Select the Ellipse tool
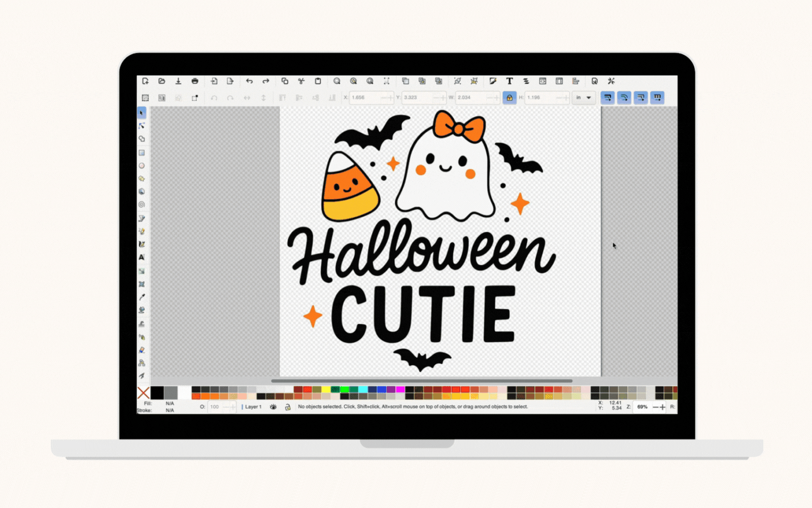 pos(142,166)
